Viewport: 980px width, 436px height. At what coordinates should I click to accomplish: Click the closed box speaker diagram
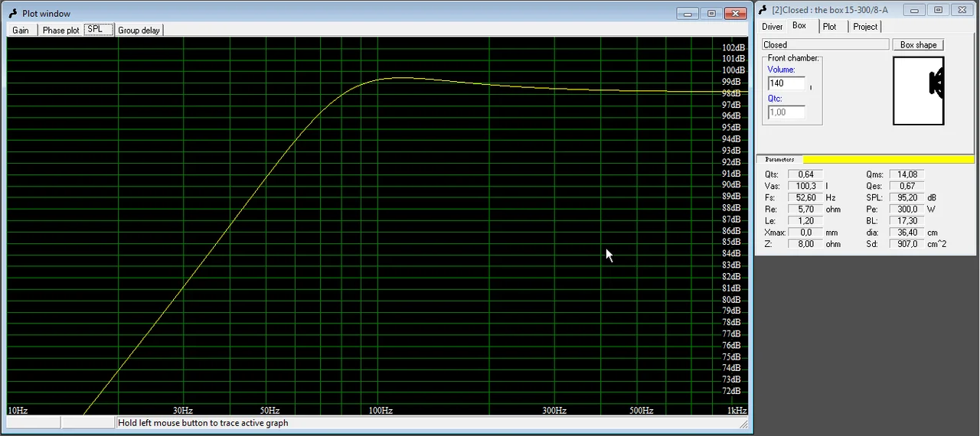918,90
